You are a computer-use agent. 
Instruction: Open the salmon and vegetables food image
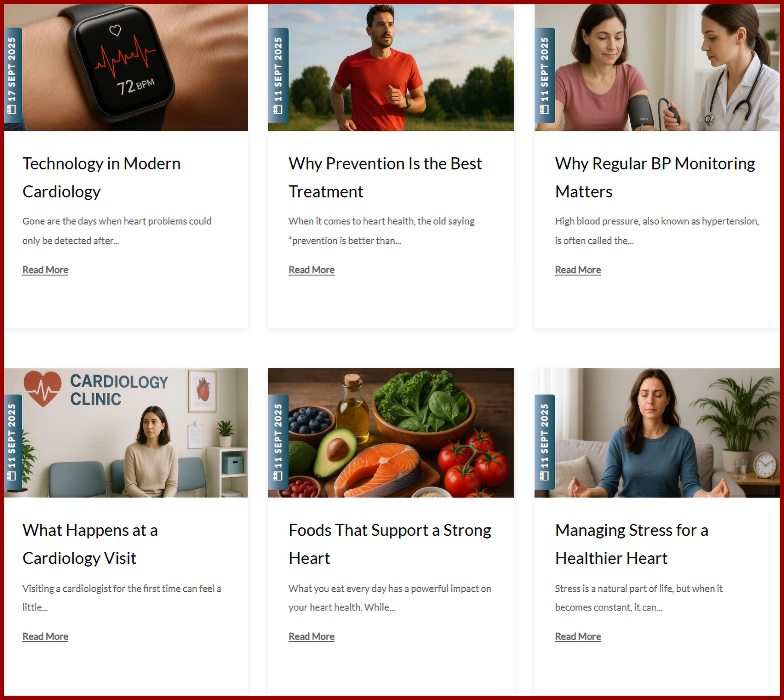[x=391, y=433]
